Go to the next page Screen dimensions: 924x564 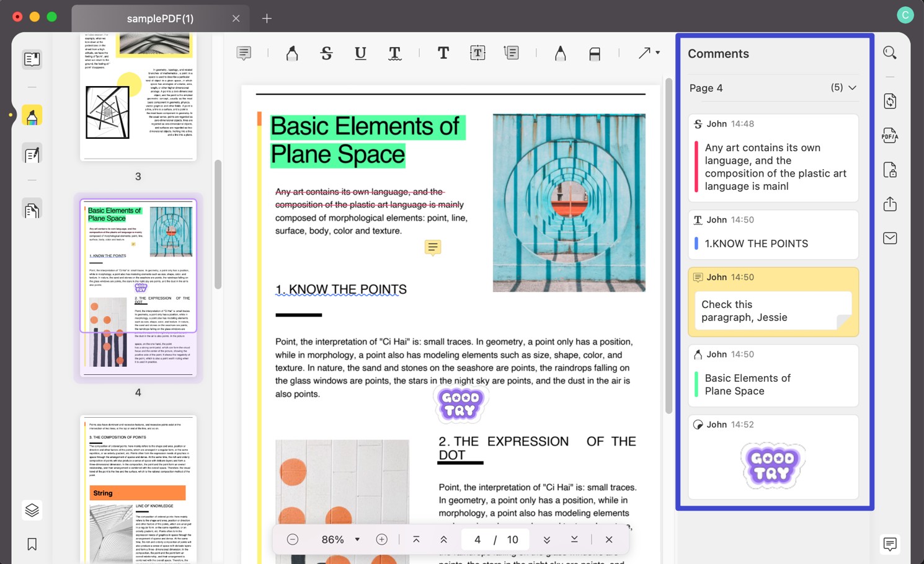tap(546, 540)
